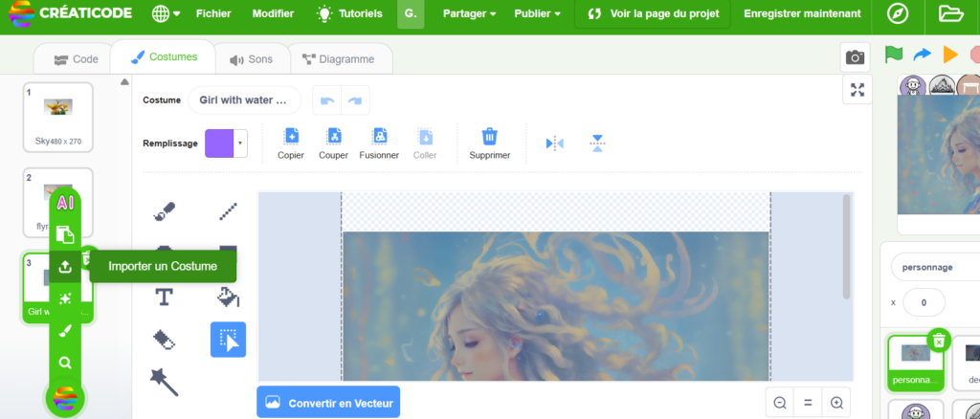Open the Tutoriels menu
The width and height of the screenshot is (980, 419).
click(x=348, y=13)
